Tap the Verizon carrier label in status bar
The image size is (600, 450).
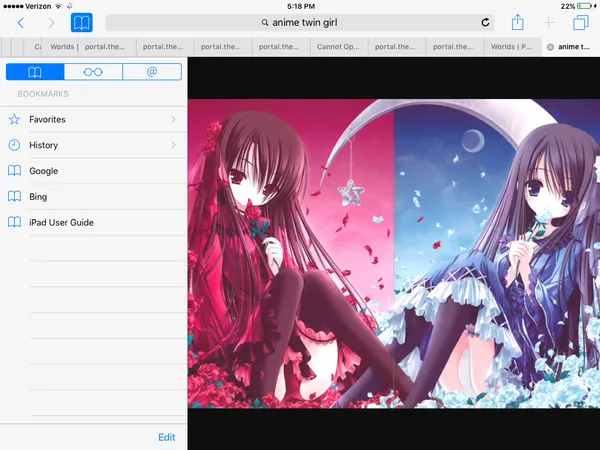pyautogui.click(x=38, y=6)
